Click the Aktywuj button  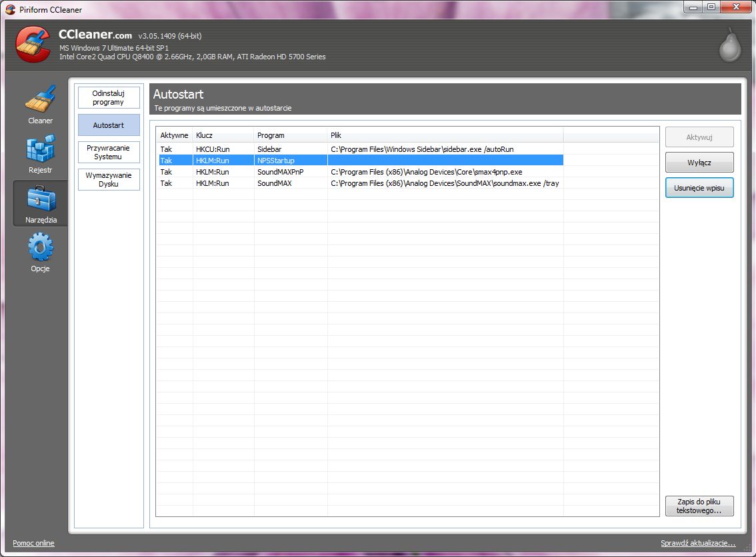[x=699, y=137]
